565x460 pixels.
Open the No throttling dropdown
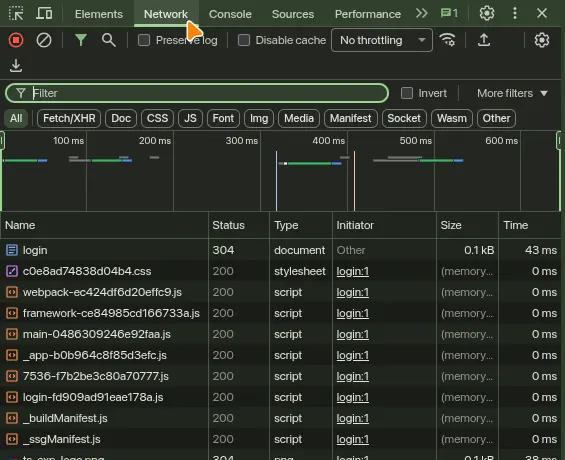pos(382,40)
